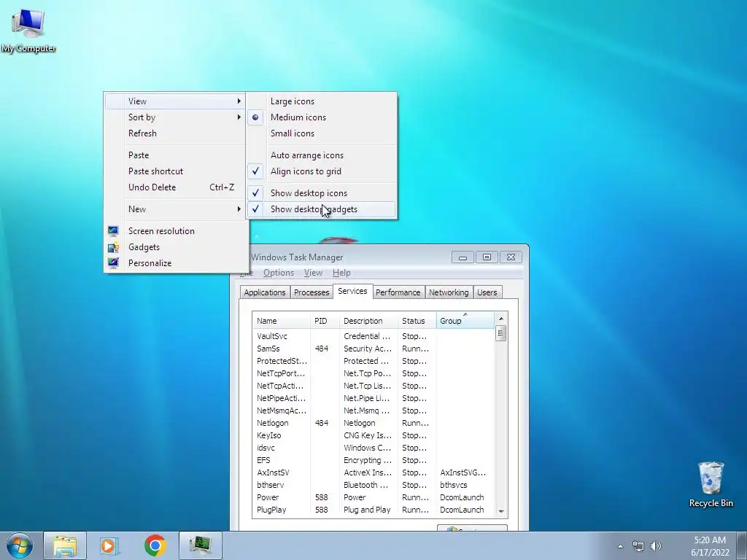Open the Windows Start orb
Screen dimensions: 747x560
click(x=20, y=545)
